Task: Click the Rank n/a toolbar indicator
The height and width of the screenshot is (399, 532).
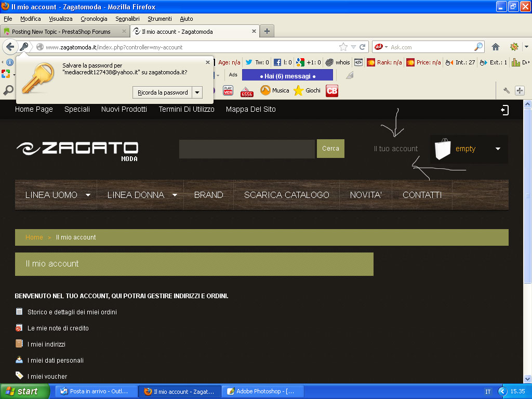Action: [385, 62]
